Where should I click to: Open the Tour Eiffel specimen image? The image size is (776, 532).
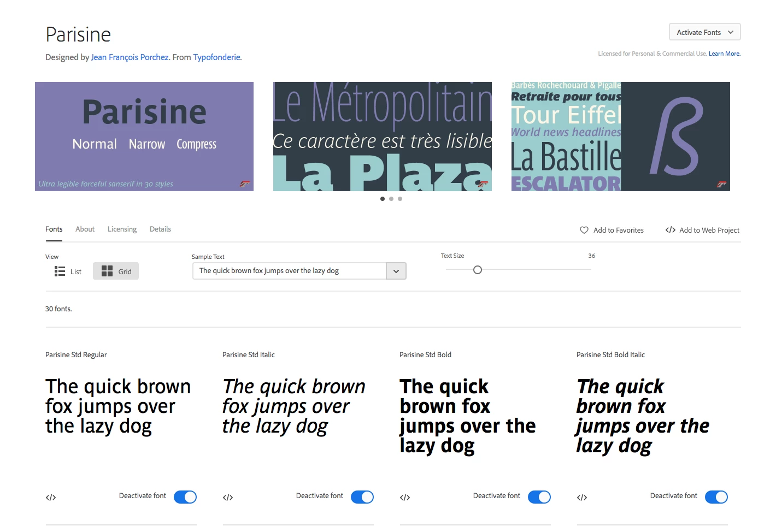[x=621, y=137]
